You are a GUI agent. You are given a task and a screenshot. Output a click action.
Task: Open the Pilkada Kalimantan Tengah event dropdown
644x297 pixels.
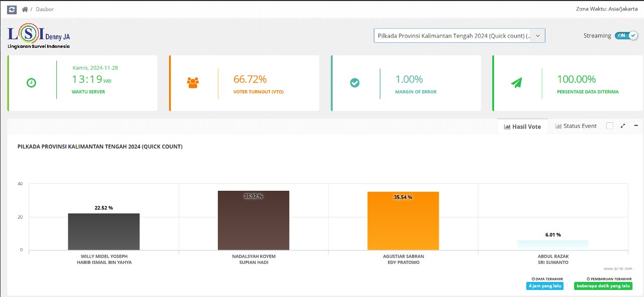459,36
